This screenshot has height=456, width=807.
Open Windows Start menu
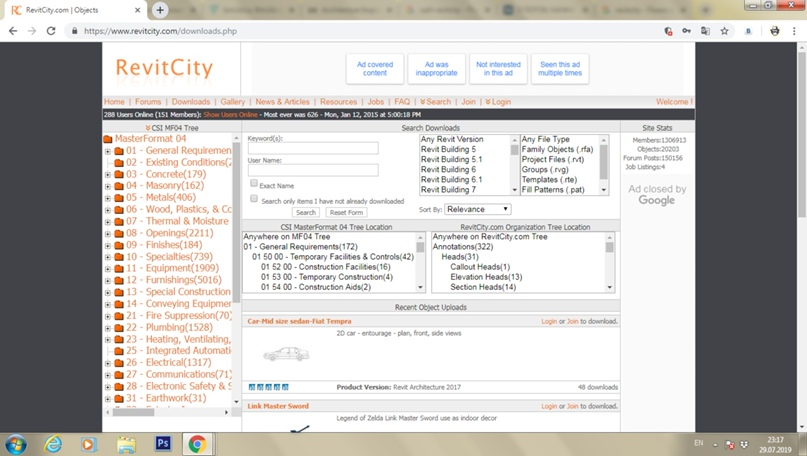pos(15,444)
